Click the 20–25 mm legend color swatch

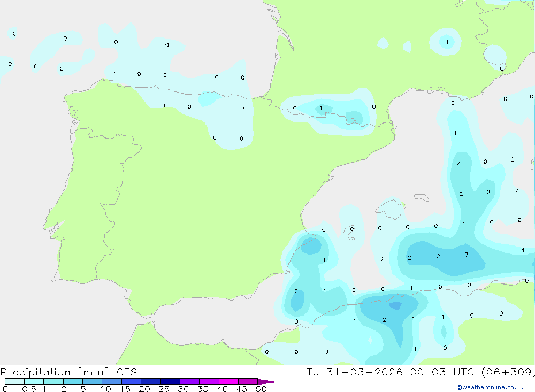[x=151, y=381]
